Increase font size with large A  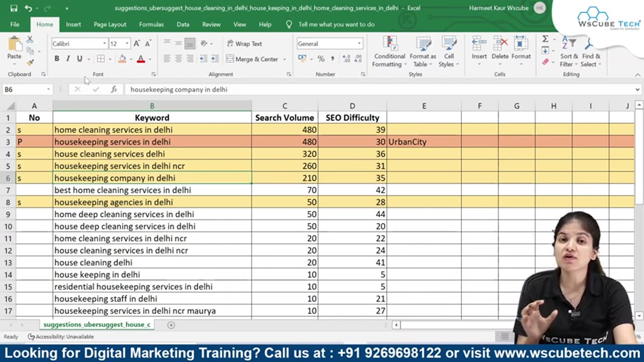click(x=137, y=44)
